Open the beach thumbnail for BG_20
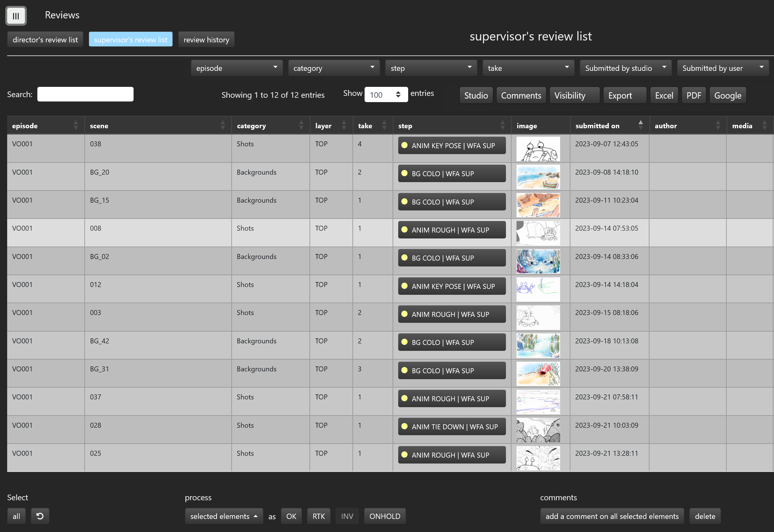774x532 pixels. click(538, 177)
